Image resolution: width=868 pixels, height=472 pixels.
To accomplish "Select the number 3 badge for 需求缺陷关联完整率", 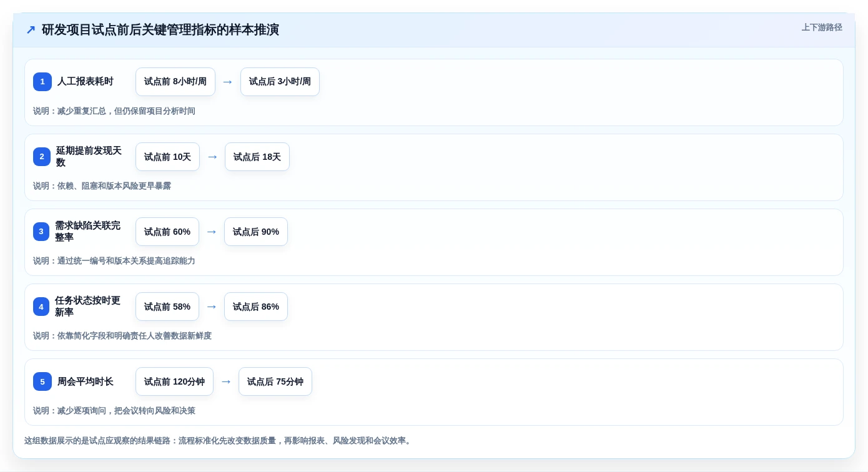I will point(41,232).
